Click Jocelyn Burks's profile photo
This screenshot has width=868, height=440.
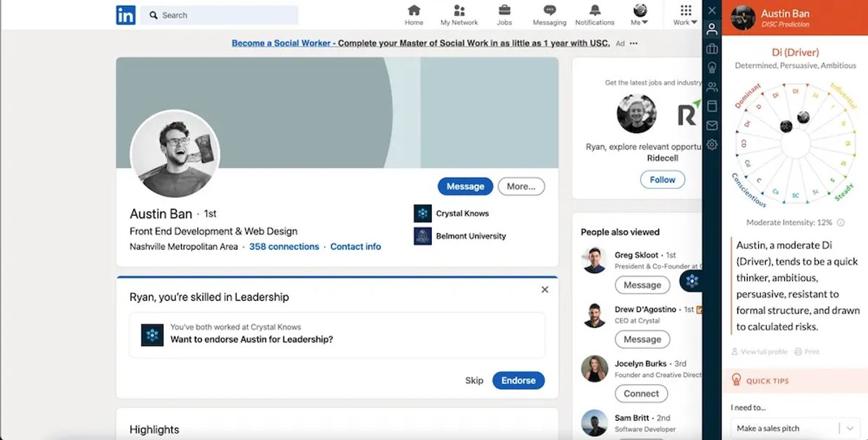point(595,369)
